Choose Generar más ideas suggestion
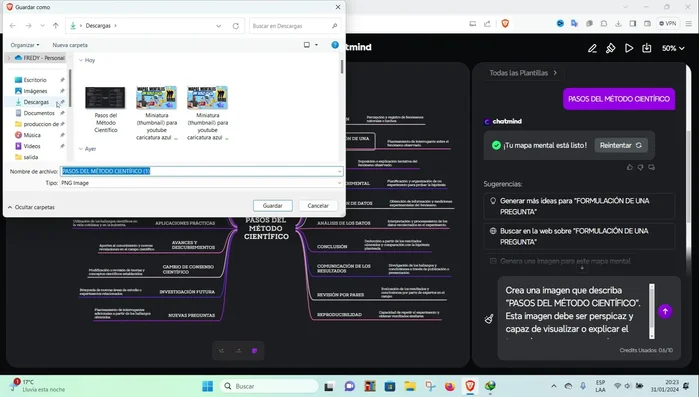 coord(579,206)
